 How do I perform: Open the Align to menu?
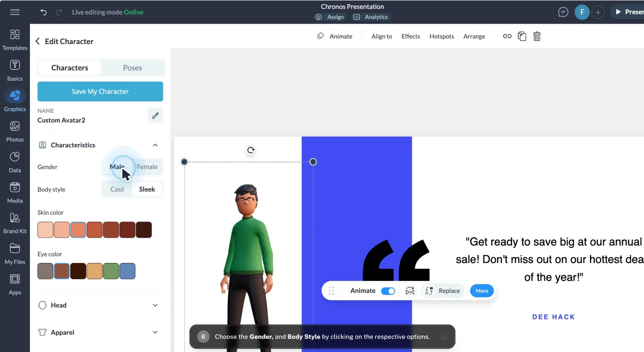[381, 36]
